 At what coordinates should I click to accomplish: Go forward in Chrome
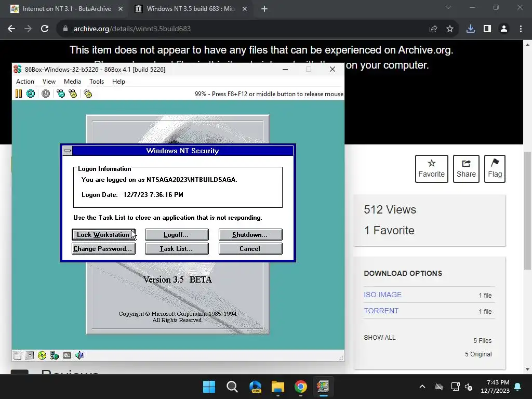pos(28,29)
